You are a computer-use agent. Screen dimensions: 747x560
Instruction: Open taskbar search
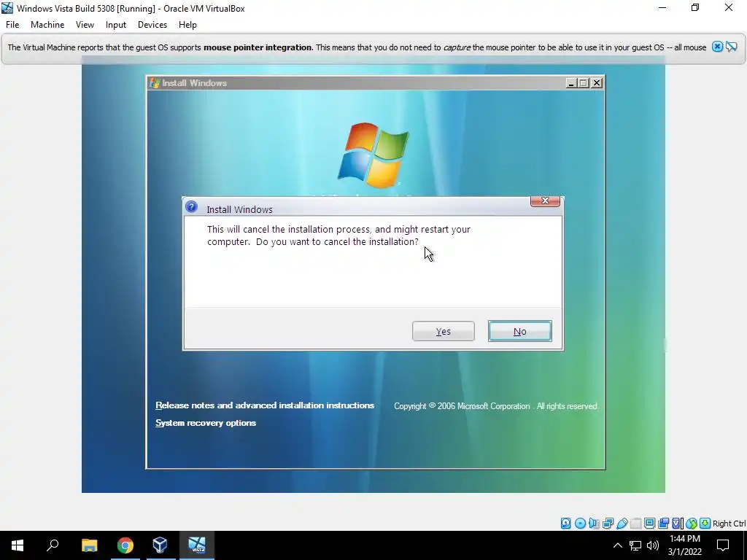coord(53,545)
